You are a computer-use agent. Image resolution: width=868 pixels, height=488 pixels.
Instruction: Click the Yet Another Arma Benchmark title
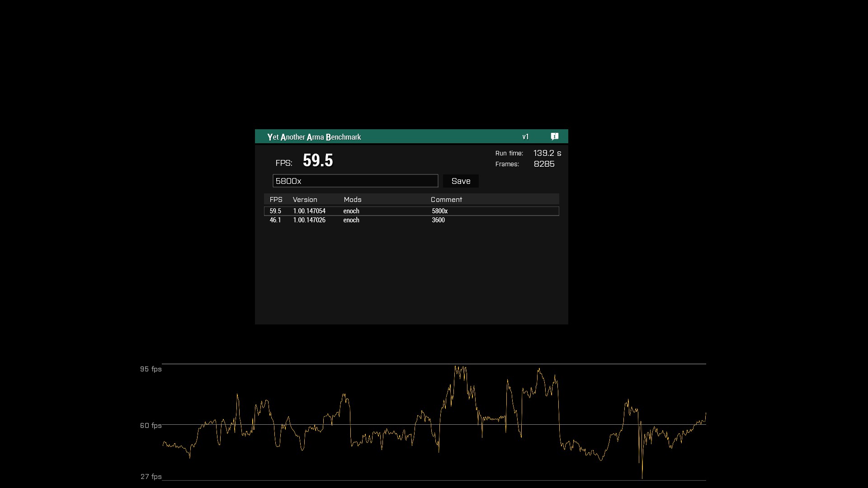tap(314, 137)
